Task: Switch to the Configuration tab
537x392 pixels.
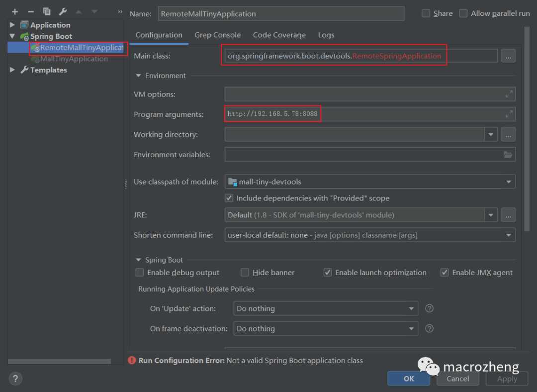Action: (159, 35)
